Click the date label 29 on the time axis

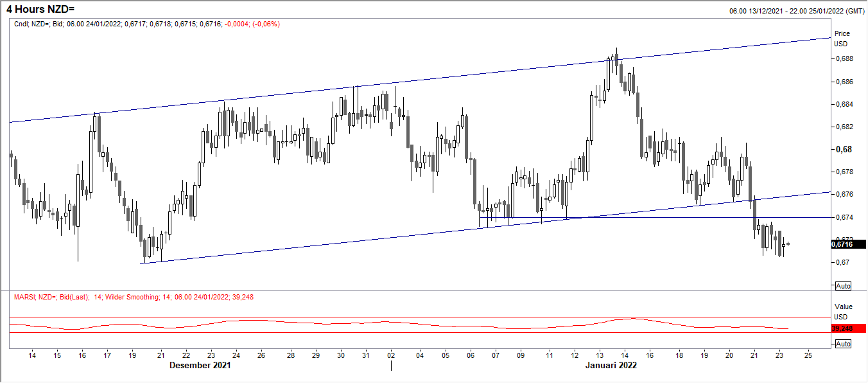point(315,355)
